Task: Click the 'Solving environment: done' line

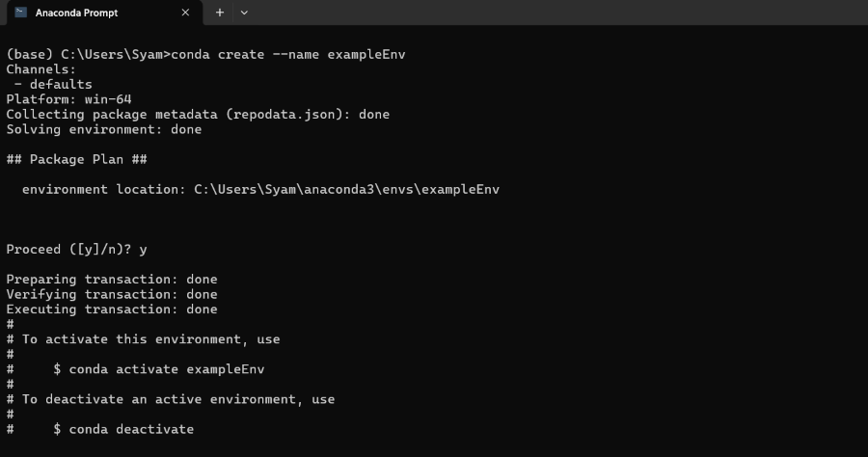Action: (x=104, y=129)
